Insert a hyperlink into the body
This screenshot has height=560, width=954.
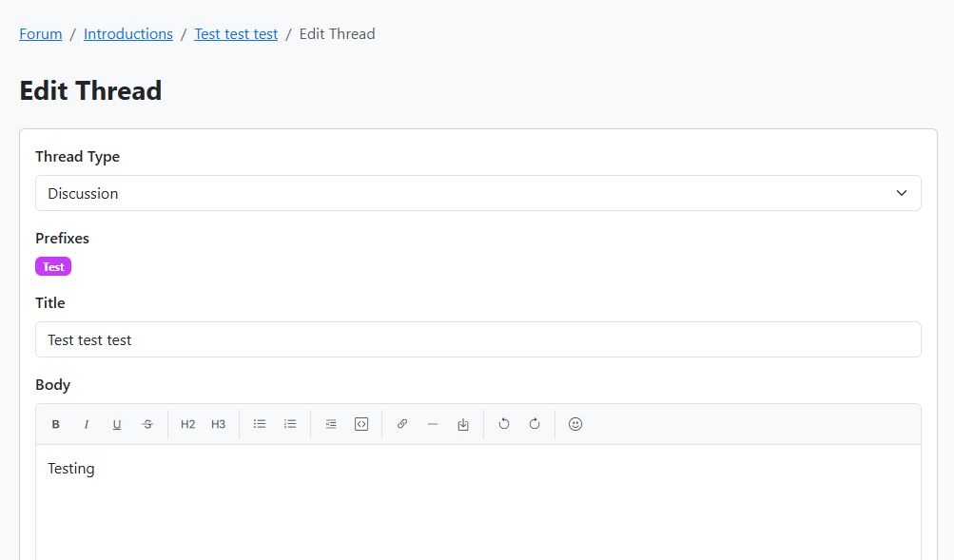(402, 423)
